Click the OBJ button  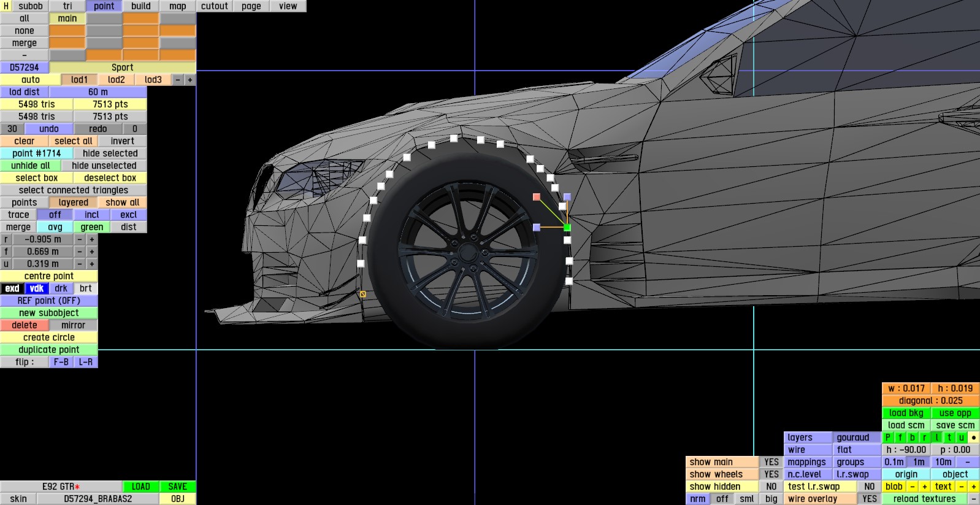point(178,499)
